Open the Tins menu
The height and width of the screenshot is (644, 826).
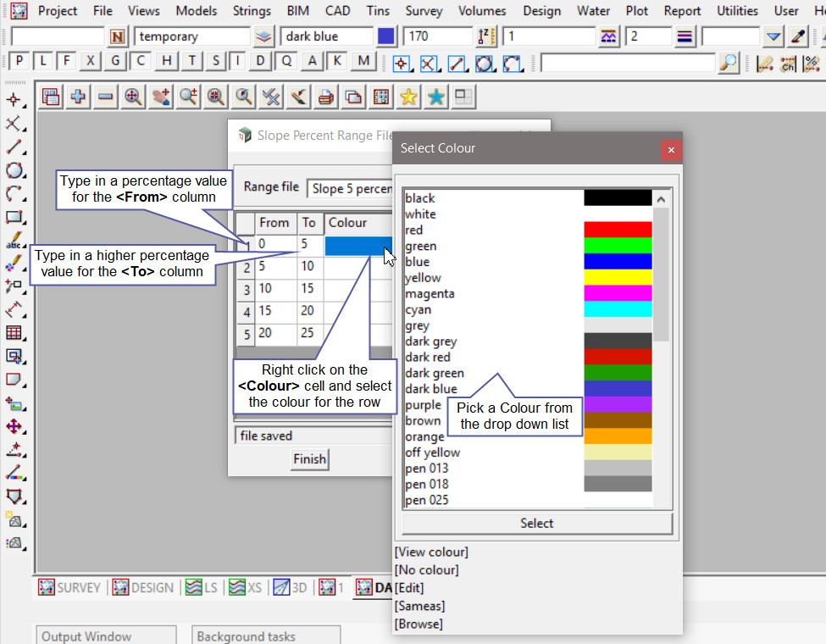tap(378, 11)
